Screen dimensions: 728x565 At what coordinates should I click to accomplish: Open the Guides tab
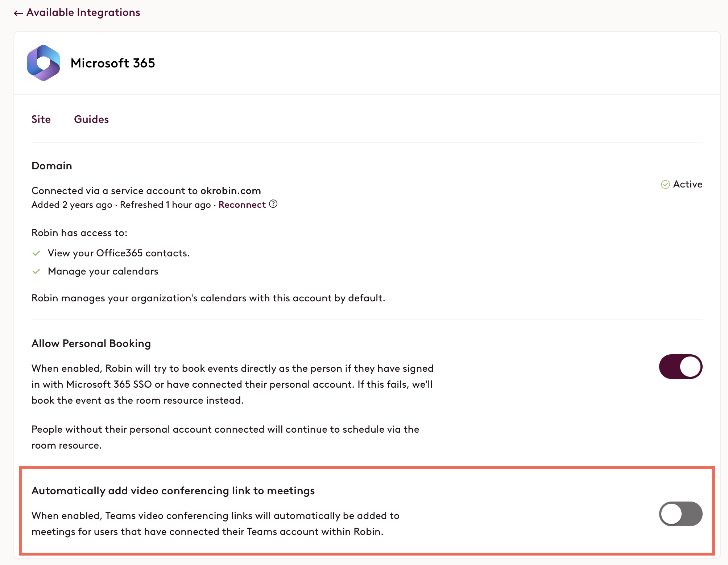(x=91, y=119)
